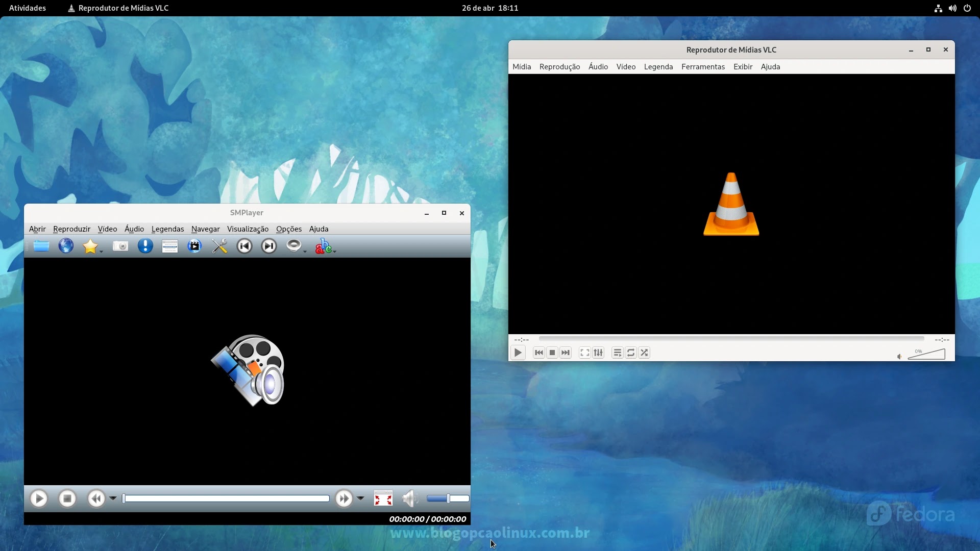Click network icon in top bar
Screen dimensions: 980x551
[938, 8]
